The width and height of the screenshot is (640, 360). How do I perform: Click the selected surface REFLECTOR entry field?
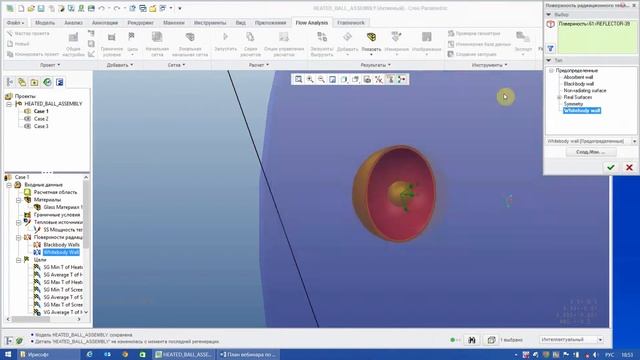tap(596, 36)
